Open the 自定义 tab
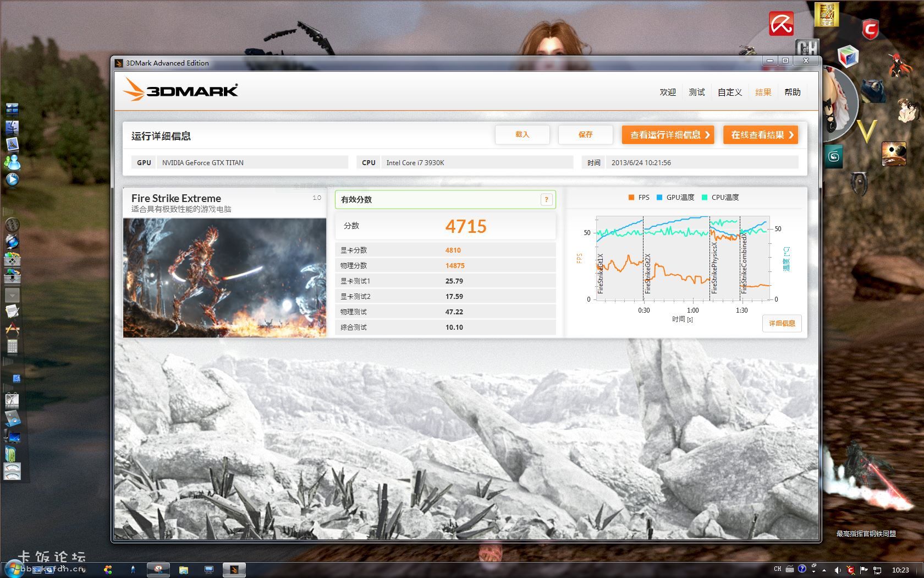Viewport: 924px width, 578px height. (730, 92)
